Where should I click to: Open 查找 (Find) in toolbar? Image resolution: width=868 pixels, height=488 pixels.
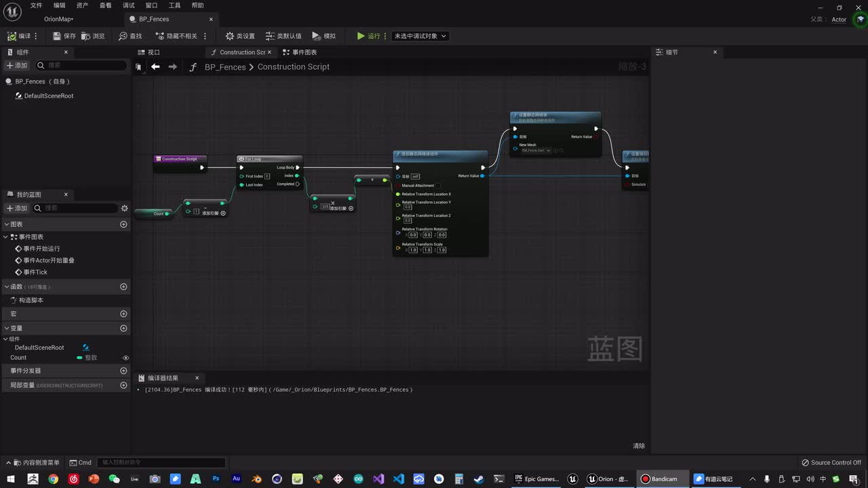click(x=130, y=36)
